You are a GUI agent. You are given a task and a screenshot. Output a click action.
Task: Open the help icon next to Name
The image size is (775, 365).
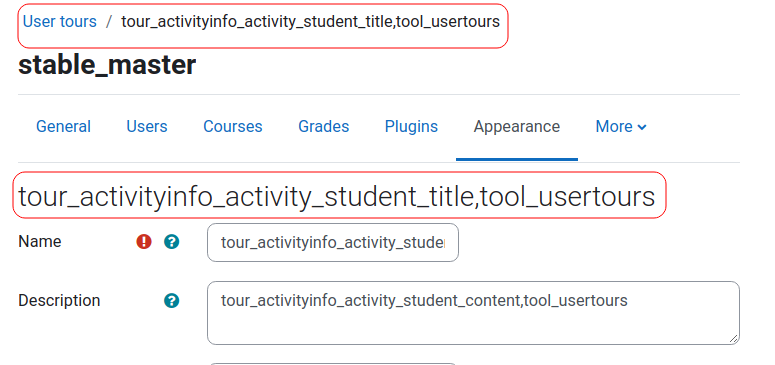click(172, 242)
